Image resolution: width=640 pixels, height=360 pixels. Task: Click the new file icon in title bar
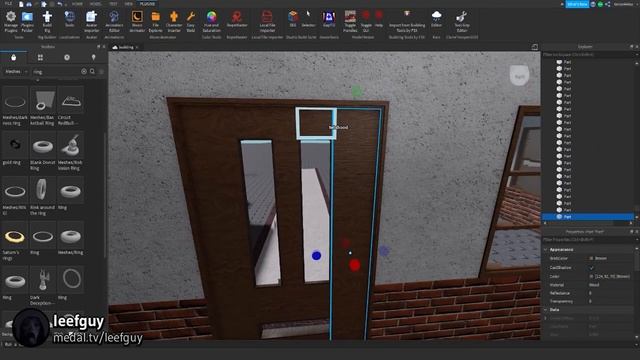21,4
